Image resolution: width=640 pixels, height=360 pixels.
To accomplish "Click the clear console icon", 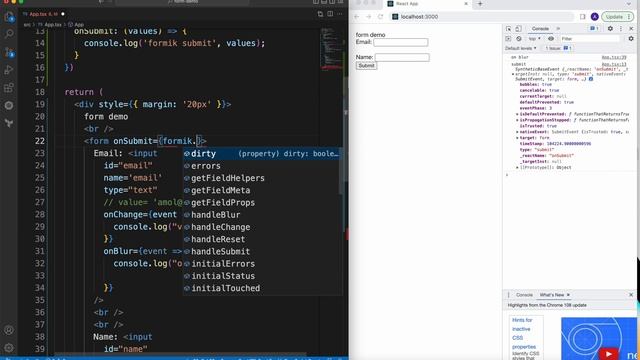I will [519, 39].
